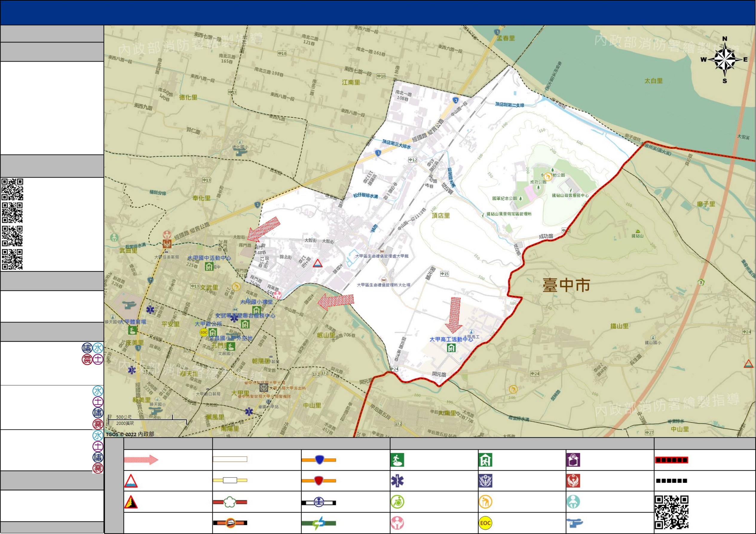Click the 奉化里 label
This screenshot has width=756, height=534.
(201, 198)
